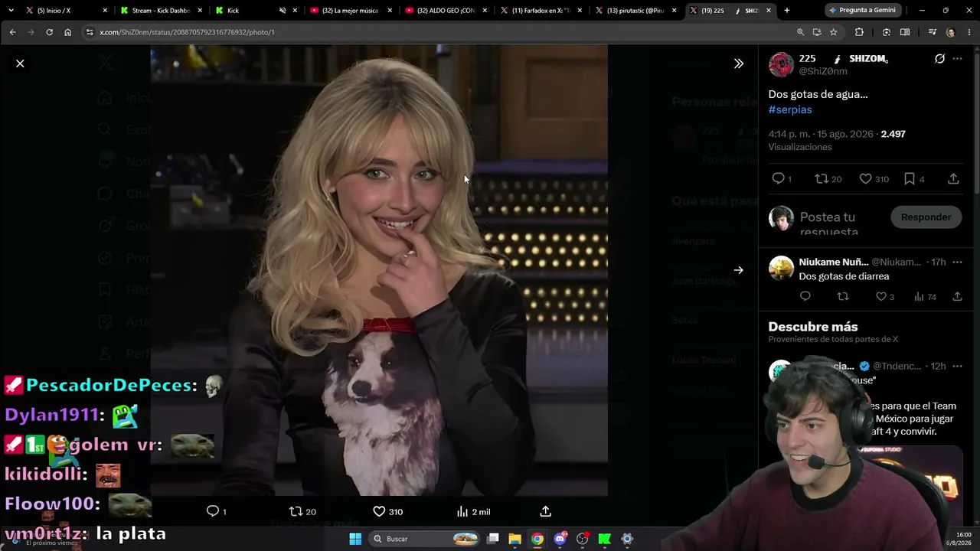The image size is (980, 551).
Task: Toggle the Chrome side panel
Action: [x=905, y=32]
